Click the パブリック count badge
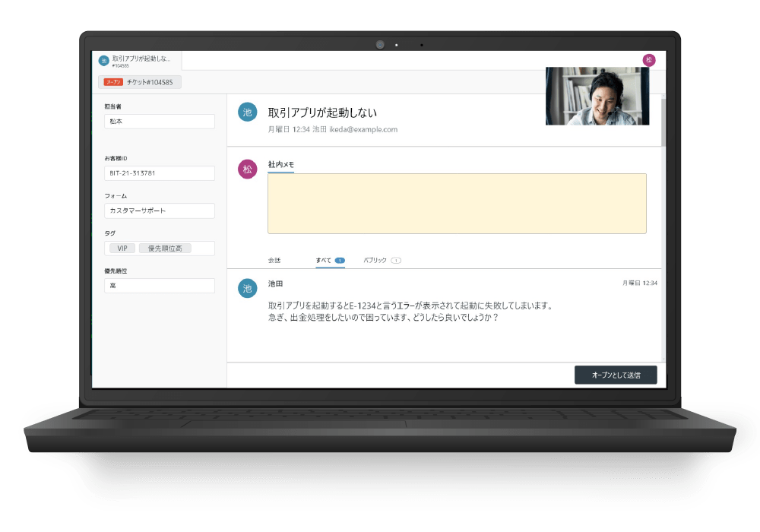The image size is (760, 532). coord(396,261)
